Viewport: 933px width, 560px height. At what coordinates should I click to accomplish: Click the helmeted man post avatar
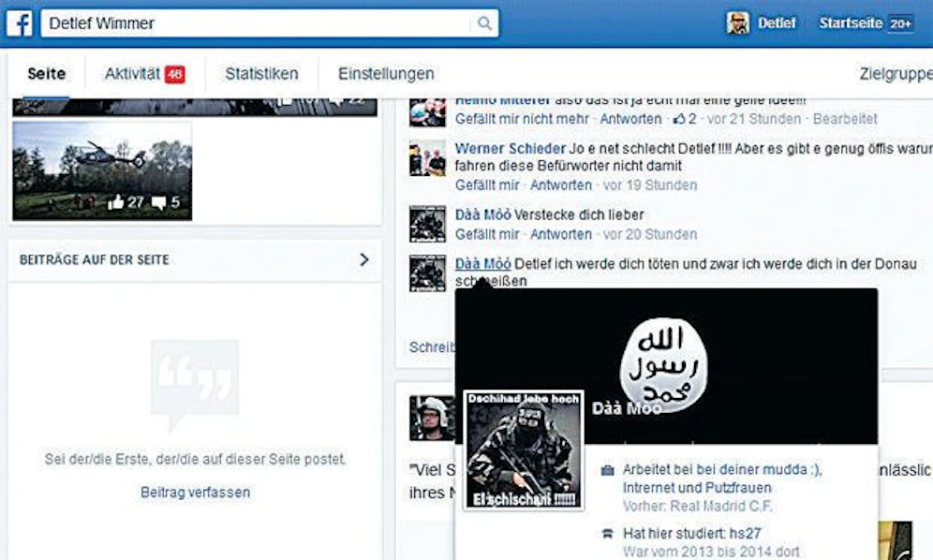pyautogui.click(x=432, y=419)
